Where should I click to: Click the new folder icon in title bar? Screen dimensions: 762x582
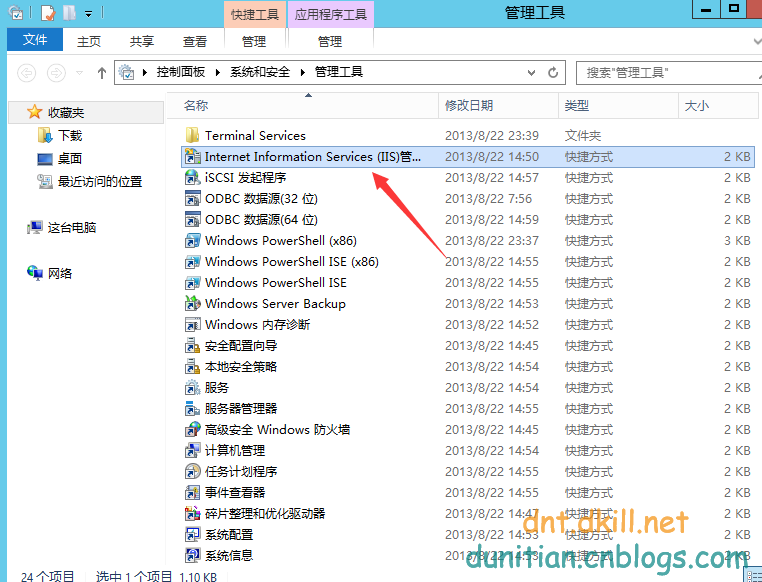click(69, 13)
